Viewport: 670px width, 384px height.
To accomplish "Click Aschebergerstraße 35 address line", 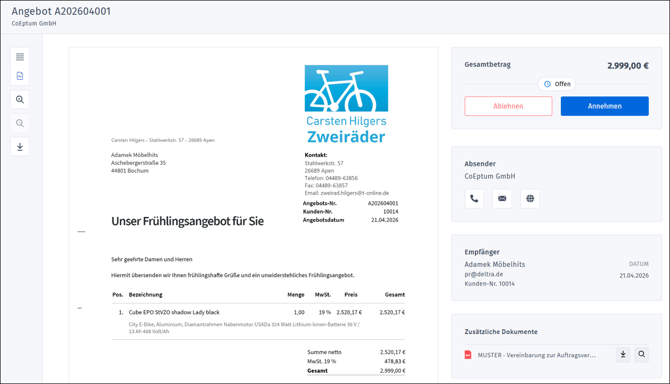I will 138,163.
